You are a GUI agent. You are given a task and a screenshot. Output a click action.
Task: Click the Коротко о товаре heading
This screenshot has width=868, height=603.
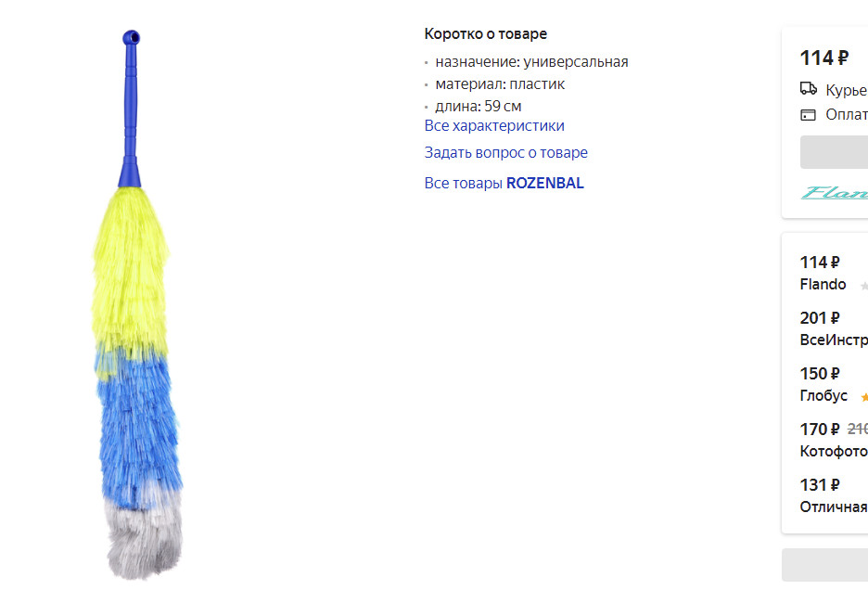point(486,33)
